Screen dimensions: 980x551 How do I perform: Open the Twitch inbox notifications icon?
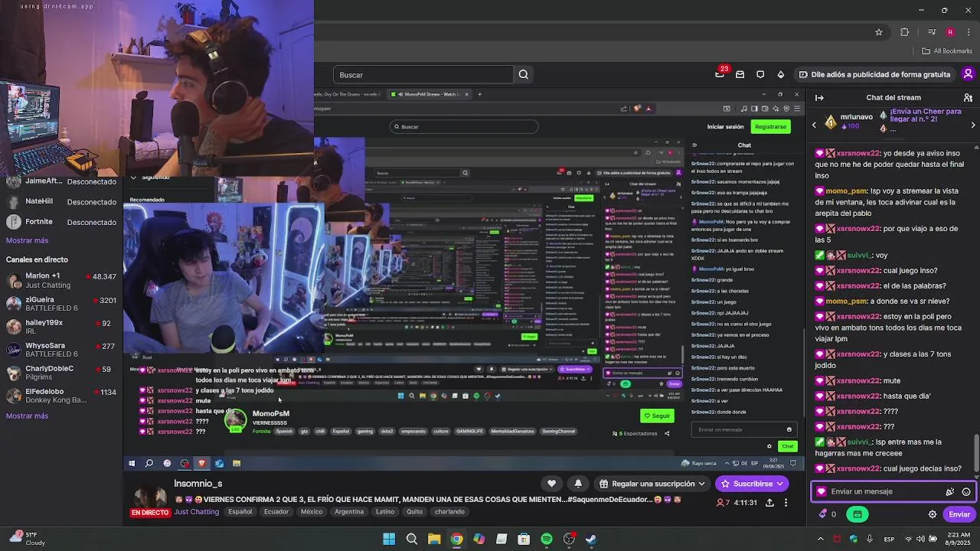pyautogui.click(x=740, y=75)
